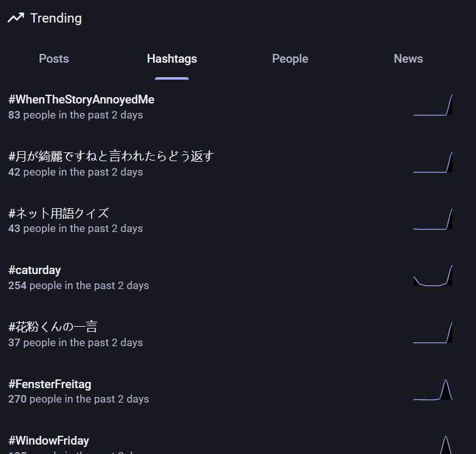Click the Trending arrow icon in header

16,18
